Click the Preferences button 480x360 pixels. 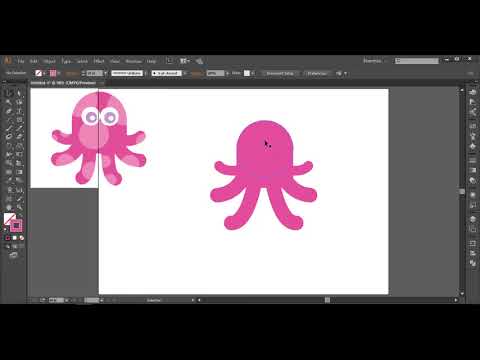click(x=317, y=73)
